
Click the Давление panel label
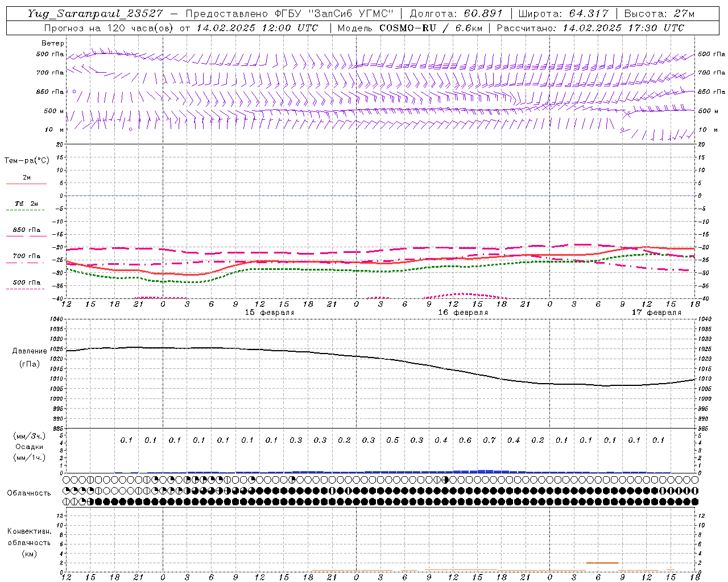click(x=30, y=351)
